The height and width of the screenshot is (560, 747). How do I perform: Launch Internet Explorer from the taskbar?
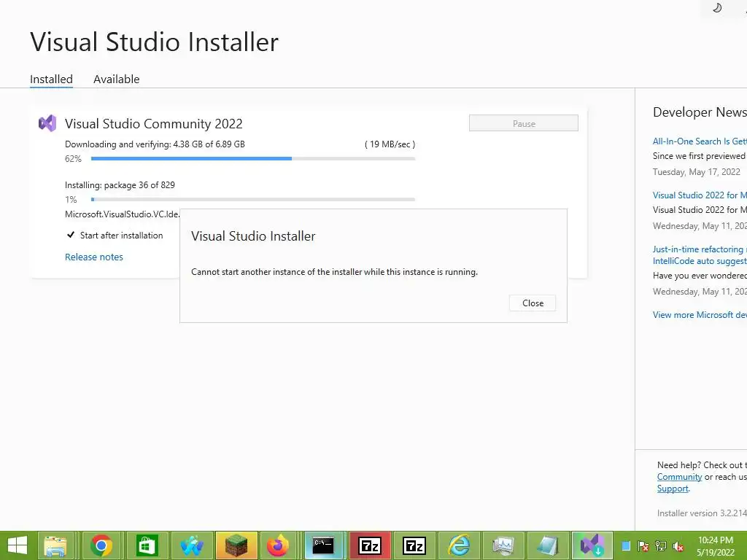[460, 545]
